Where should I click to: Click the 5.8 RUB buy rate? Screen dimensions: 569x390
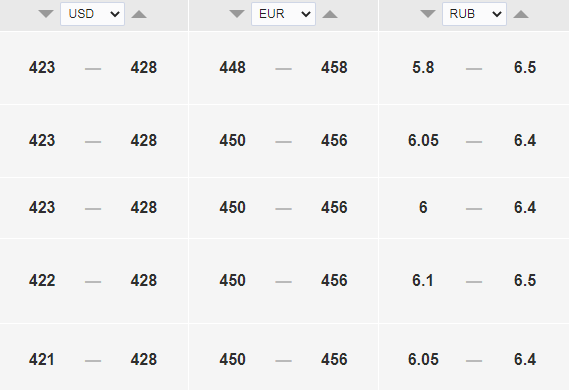tap(423, 67)
